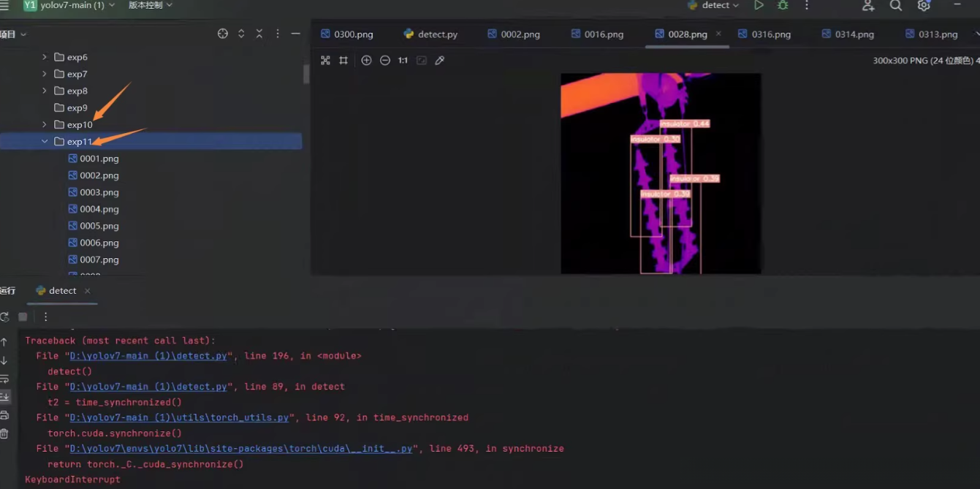Stop the running detect process
The height and width of the screenshot is (489, 980).
point(23,316)
